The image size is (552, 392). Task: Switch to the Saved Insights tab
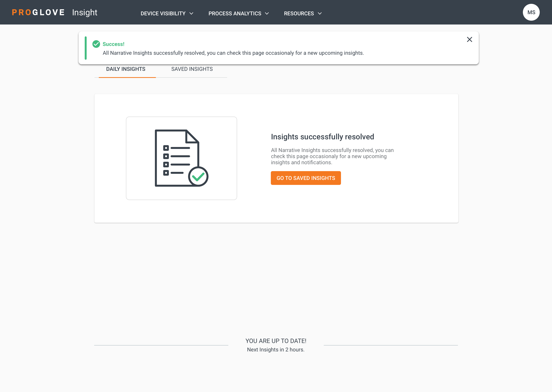(191, 69)
